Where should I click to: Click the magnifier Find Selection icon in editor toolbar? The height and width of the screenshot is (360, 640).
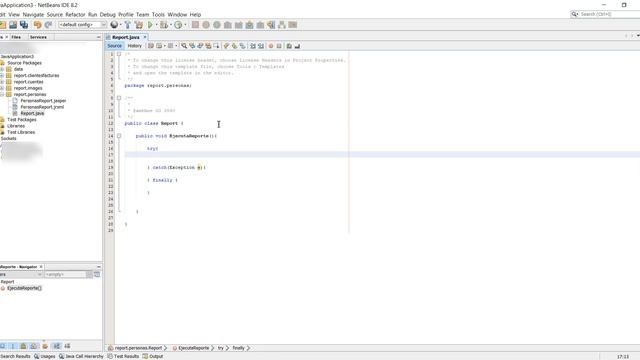(x=184, y=46)
